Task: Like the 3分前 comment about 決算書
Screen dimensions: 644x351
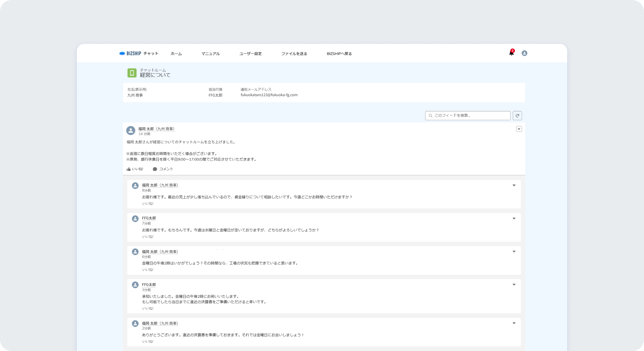Action: point(148,309)
